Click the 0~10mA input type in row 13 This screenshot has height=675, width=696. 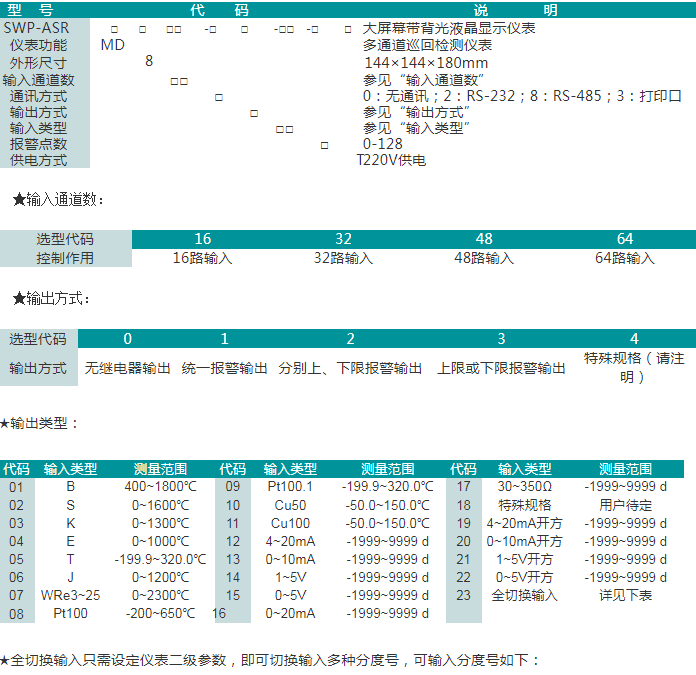tap(290, 559)
